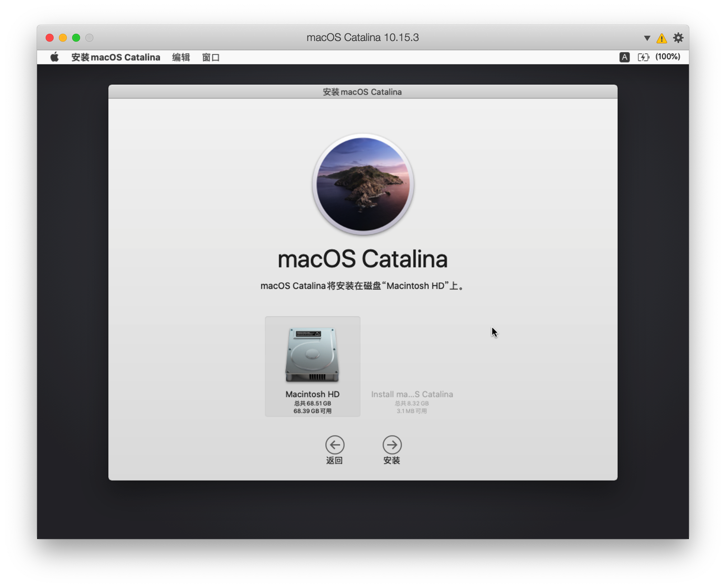This screenshot has height=588, width=726.
Task: Click the battery charging status icon
Action: (x=643, y=57)
